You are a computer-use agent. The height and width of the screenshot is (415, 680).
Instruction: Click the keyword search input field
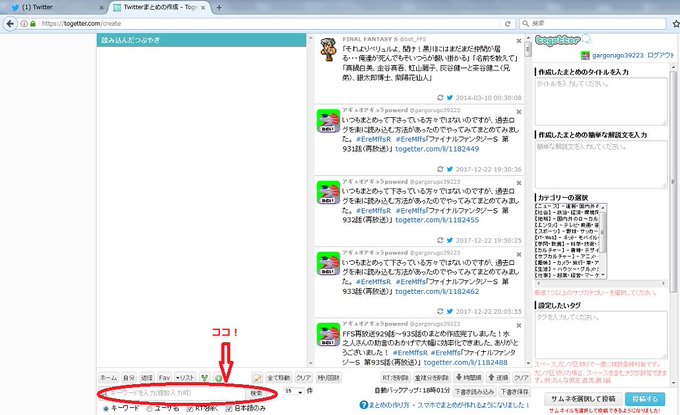[x=172, y=393]
